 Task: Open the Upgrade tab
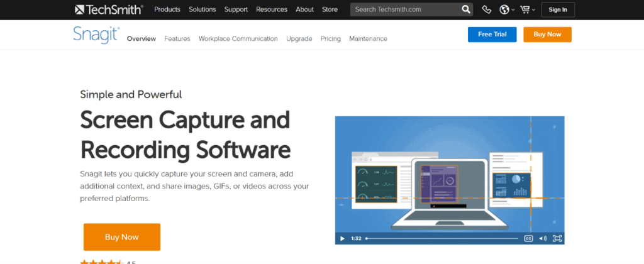299,39
